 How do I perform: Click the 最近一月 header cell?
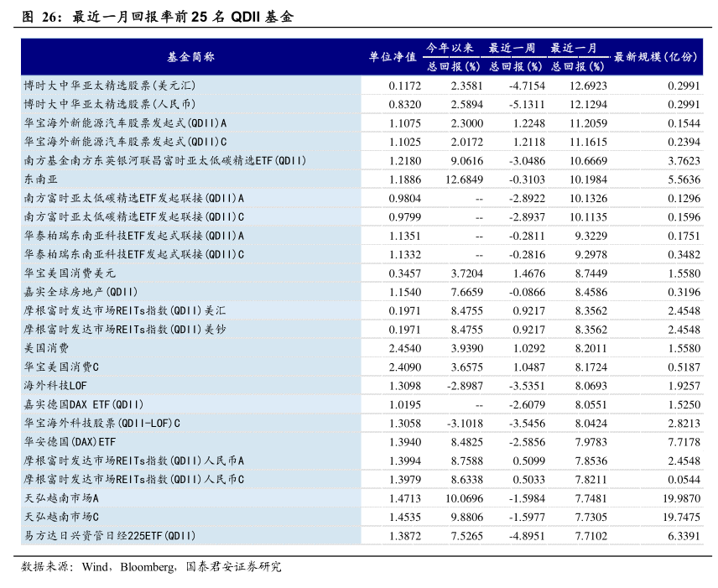tap(574, 48)
